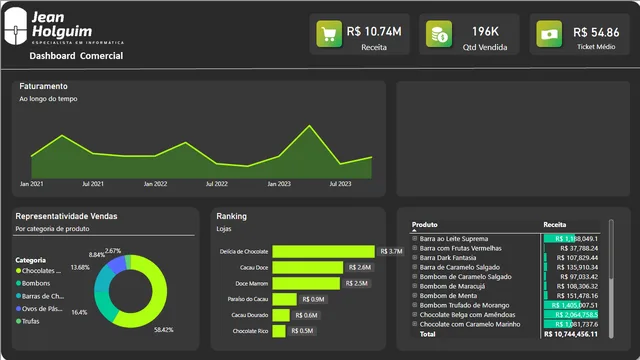
Task: Expand the Bombom de Caramelo Salgado row
Action: tap(415, 276)
